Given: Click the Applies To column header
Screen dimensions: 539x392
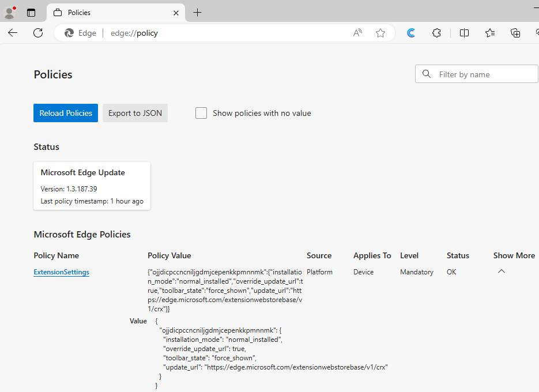Looking at the screenshot, I should pos(372,255).
